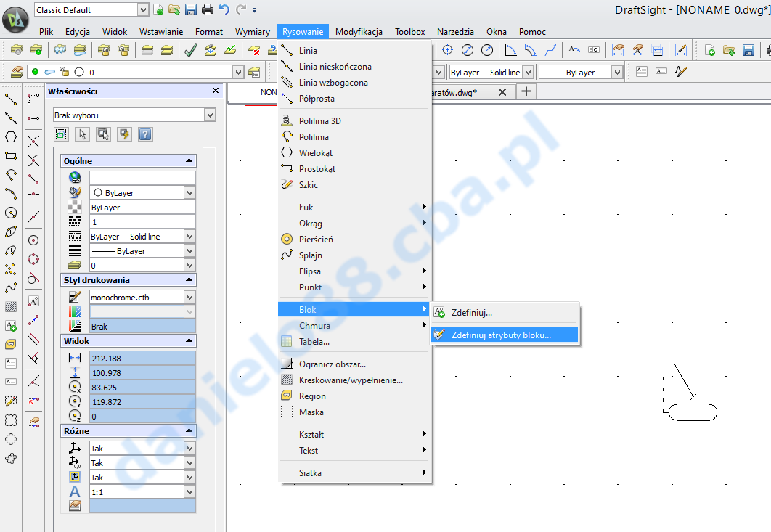This screenshot has width=771, height=532.
Task: Collapse the Styl drukowania section
Action: (189, 279)
